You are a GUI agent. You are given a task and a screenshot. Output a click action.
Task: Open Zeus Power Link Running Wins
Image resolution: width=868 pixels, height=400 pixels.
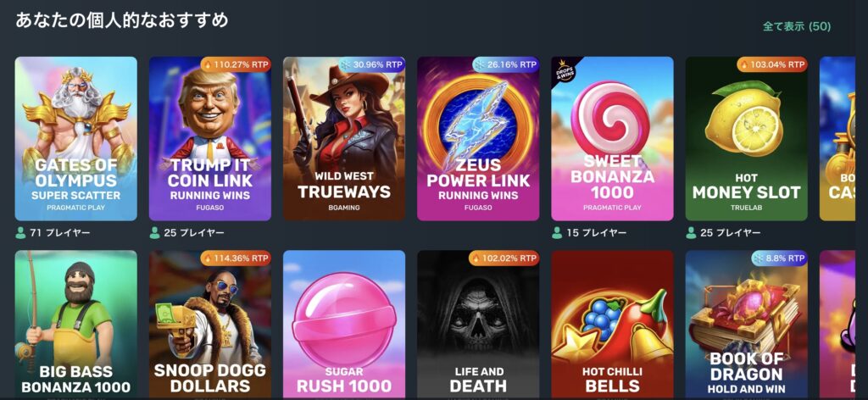(478, 139)
